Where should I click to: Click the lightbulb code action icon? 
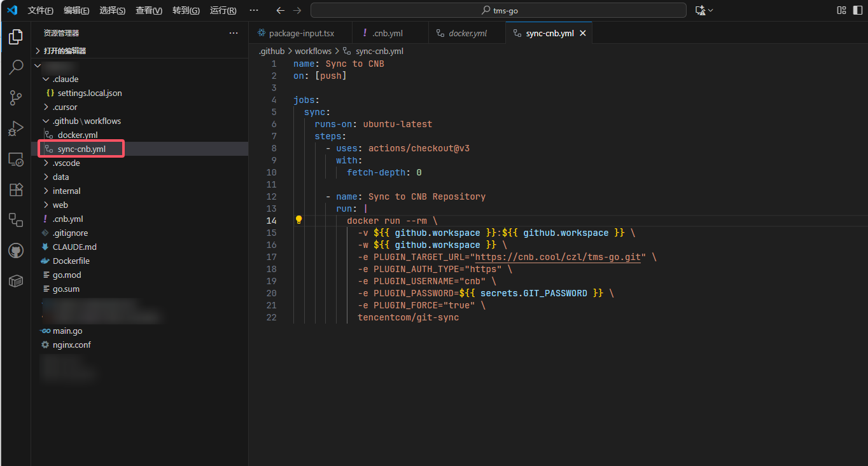pyautogui.click(x=298, y=220)
